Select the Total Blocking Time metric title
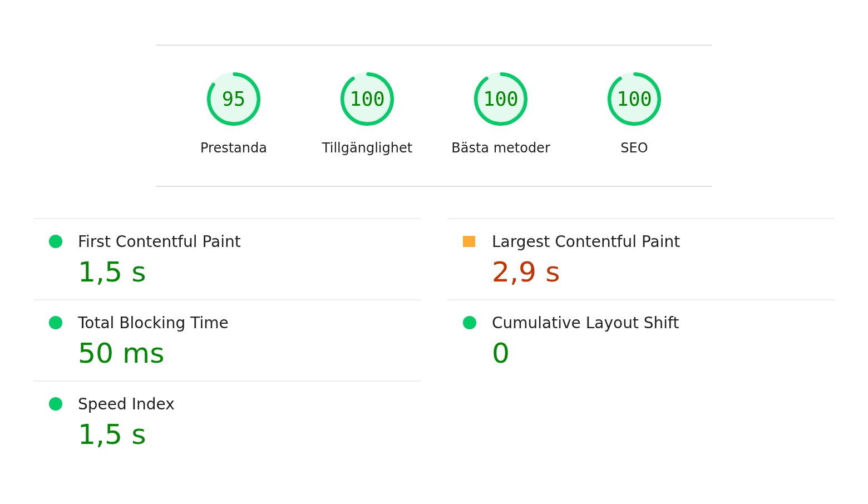 153,323
